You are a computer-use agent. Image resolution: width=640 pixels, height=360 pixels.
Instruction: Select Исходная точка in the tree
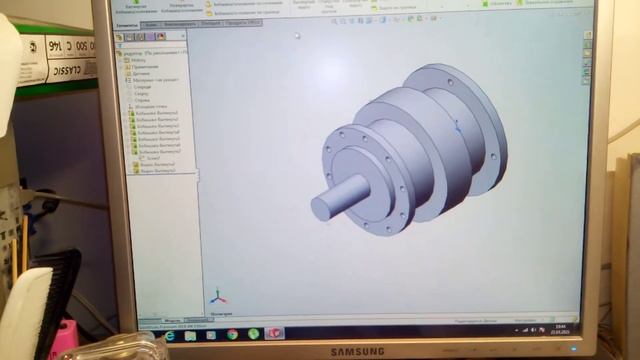click(x=148, y=107)
